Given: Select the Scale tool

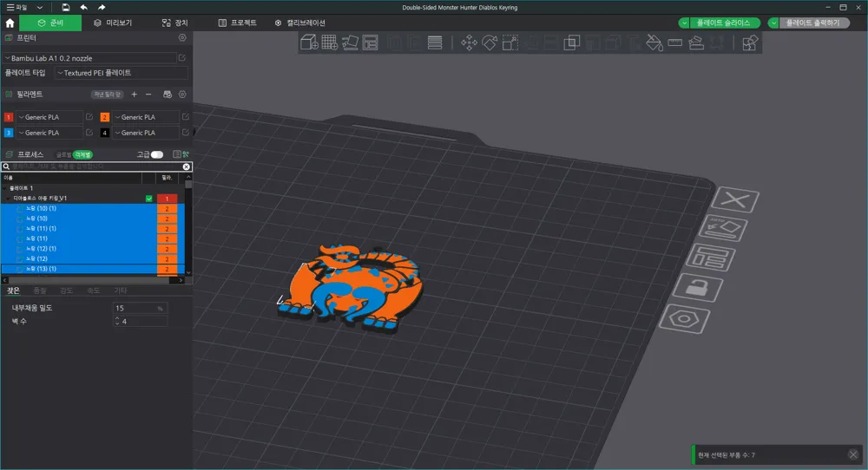Looking at the screenshot, I should 510,42.
